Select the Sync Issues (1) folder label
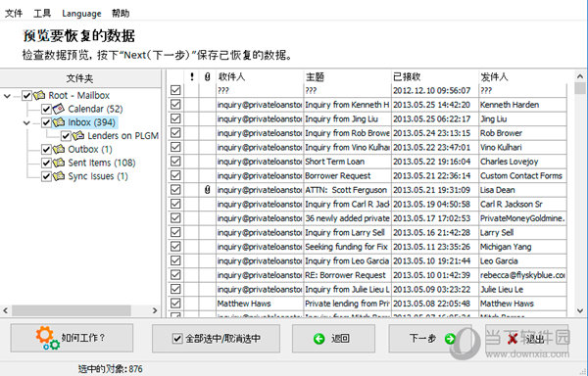The image size is (588, 376). (x=98, y=176)
